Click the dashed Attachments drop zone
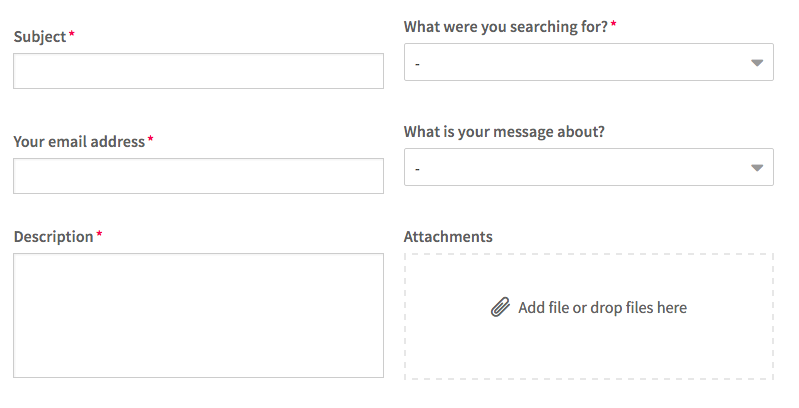 tap(589, 316)
